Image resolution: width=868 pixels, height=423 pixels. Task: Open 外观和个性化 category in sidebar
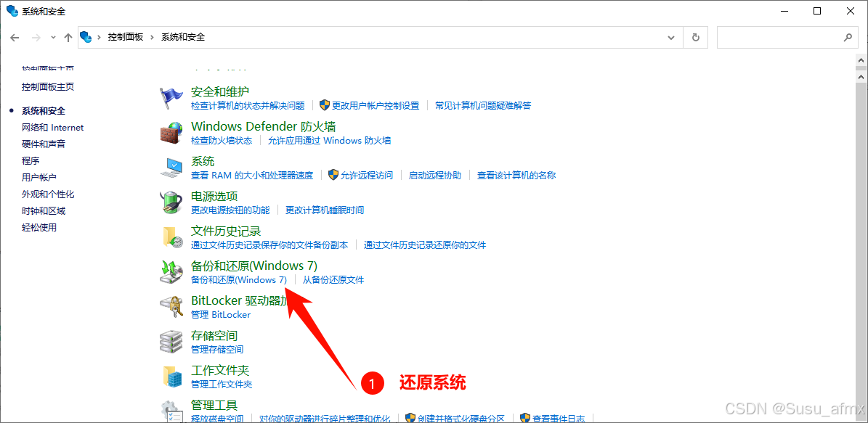[x=48, y=194]
